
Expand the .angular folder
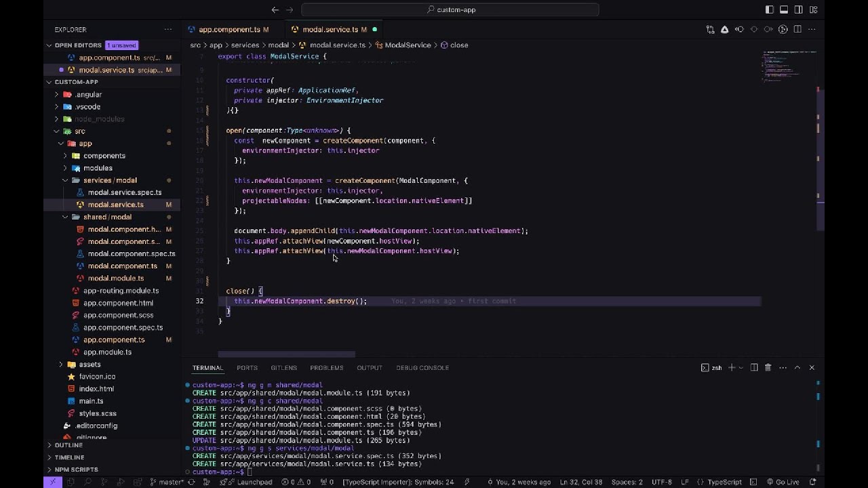[x=56, y=95]
